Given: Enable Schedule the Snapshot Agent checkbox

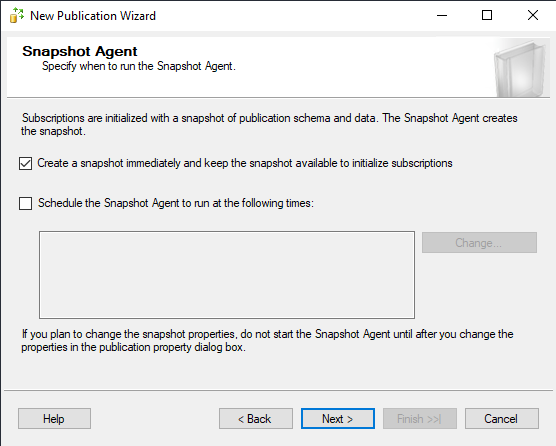Looking at the screenshot, I should pos(26,204).
